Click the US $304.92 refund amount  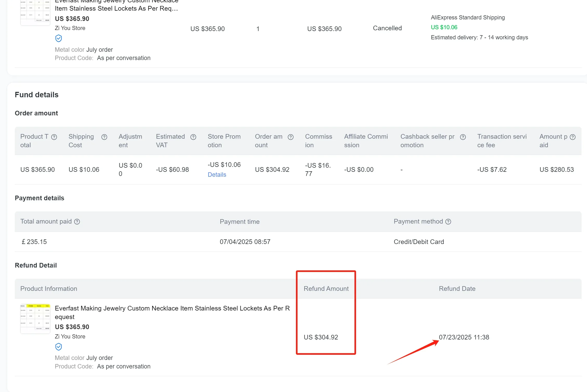click(321, 337)
